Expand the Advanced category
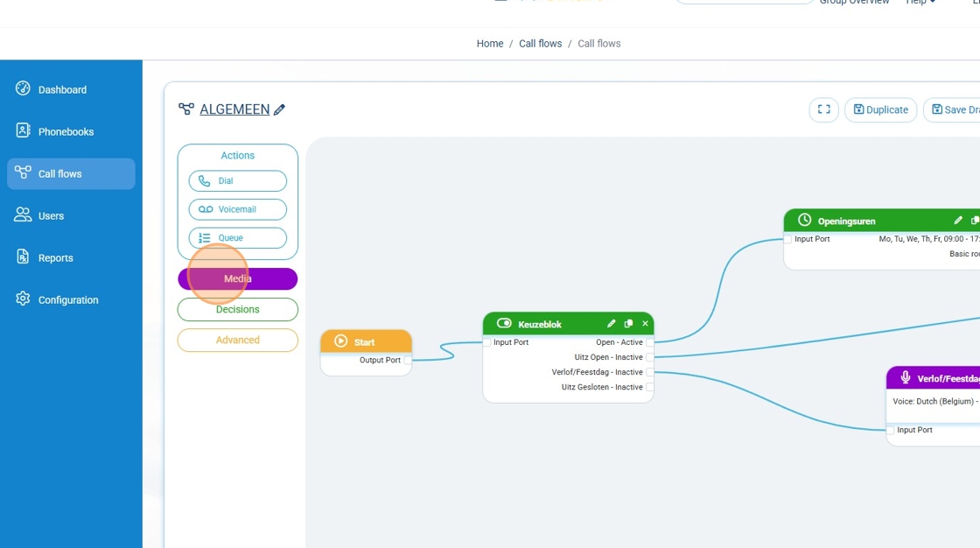This screenshot has height=548, width=980. click(238, 340)
